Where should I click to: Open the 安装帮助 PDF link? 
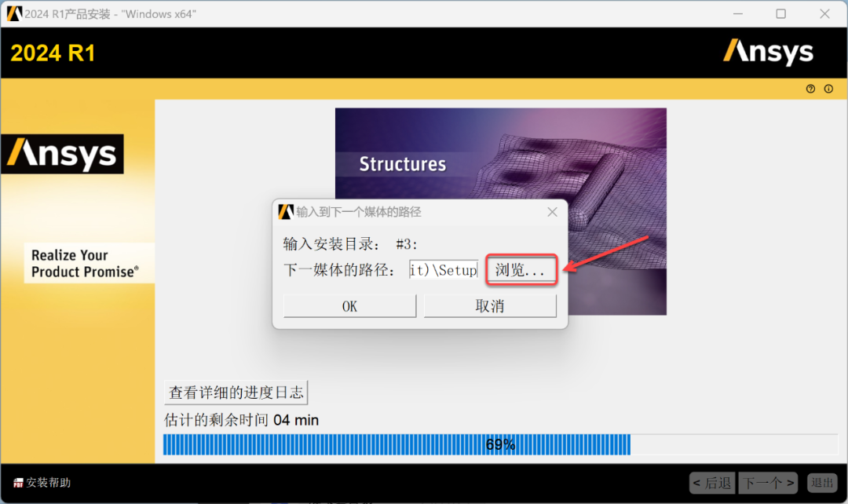[42, 482]
